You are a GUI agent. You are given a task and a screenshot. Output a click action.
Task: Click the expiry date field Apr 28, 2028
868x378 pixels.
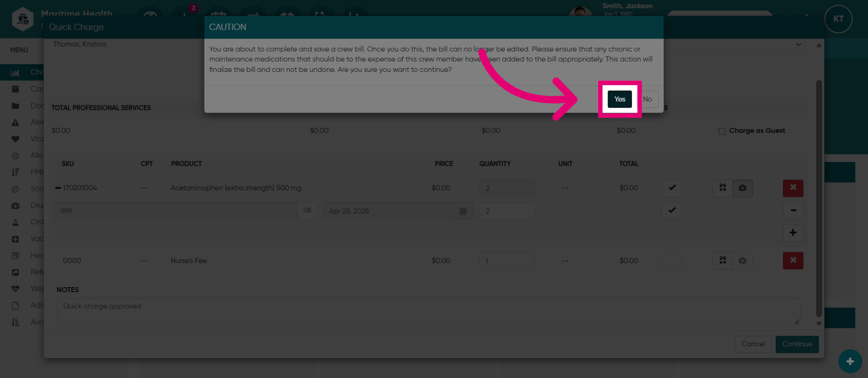click(x=388, y=211)
